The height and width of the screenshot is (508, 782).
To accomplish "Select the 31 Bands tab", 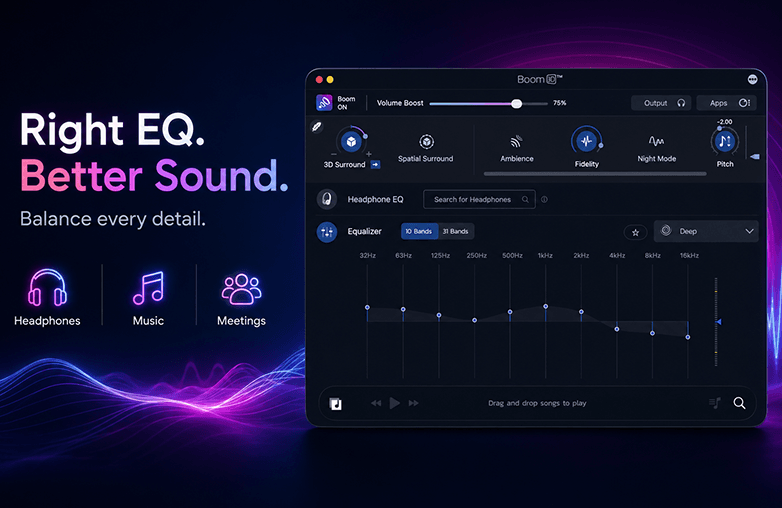I will pos(455,231).
